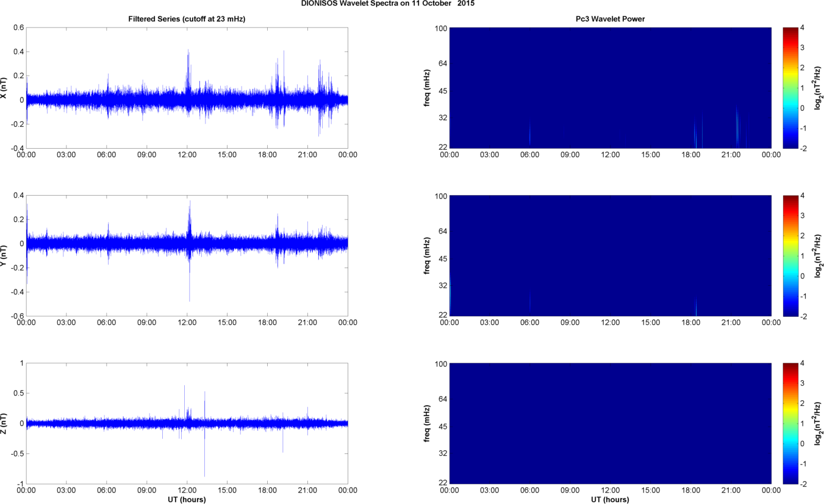Click the 12:00 tick under the X series plot
The height and width of the screenshot is (504, 824).
tap(187, 155)
